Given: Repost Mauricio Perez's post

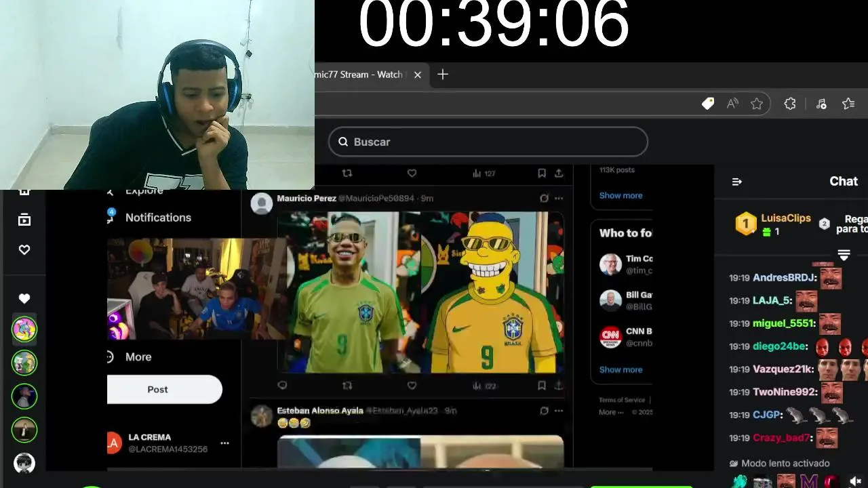Looking at the screenshot, I should [347, 386].
